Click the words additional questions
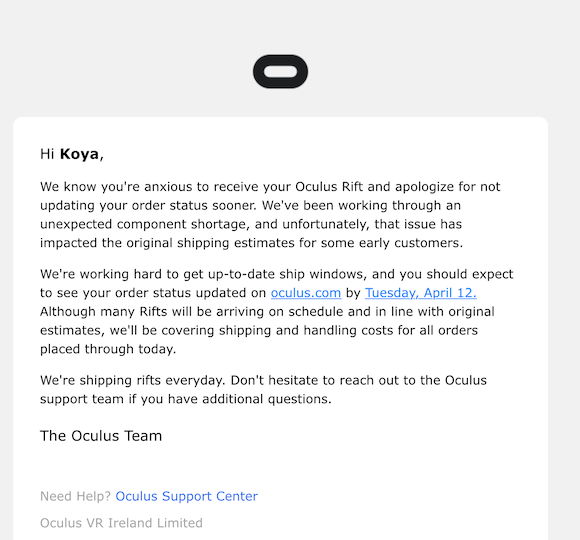580x540 pixels. click(x=267, y=399)
